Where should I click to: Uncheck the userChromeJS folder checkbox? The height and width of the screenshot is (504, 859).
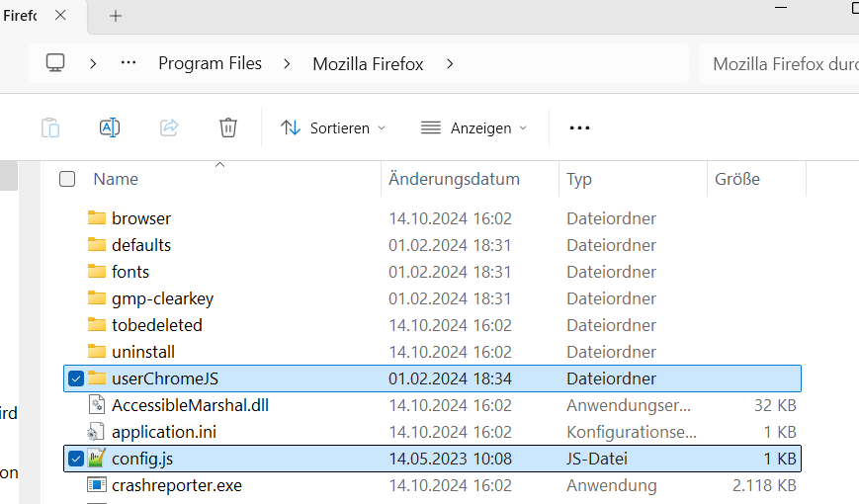pos(76,378)
